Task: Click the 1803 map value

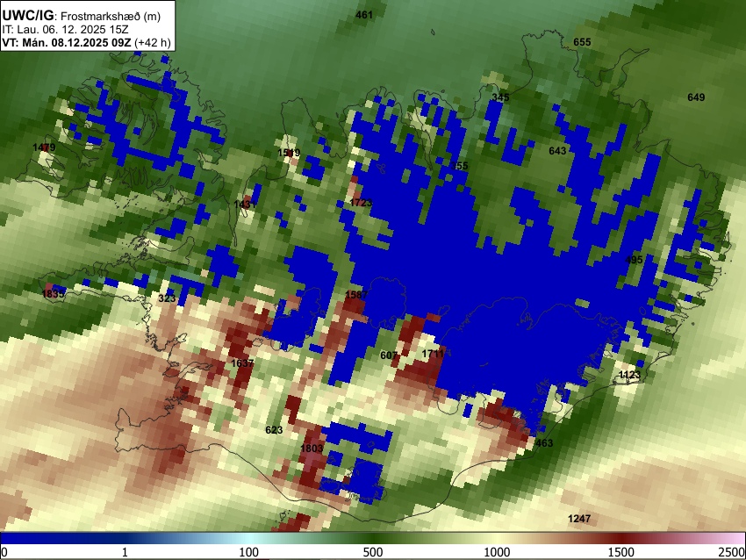Action: 312,448
